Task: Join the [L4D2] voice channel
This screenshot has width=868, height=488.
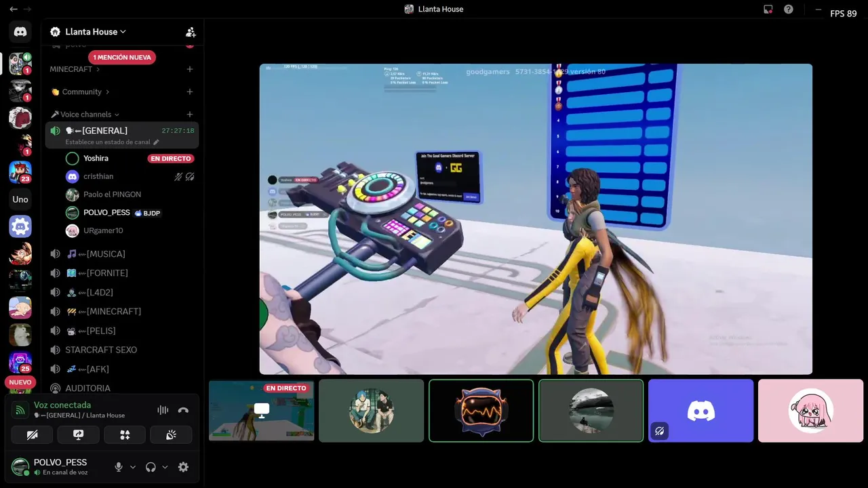Action: pos(122,292)
